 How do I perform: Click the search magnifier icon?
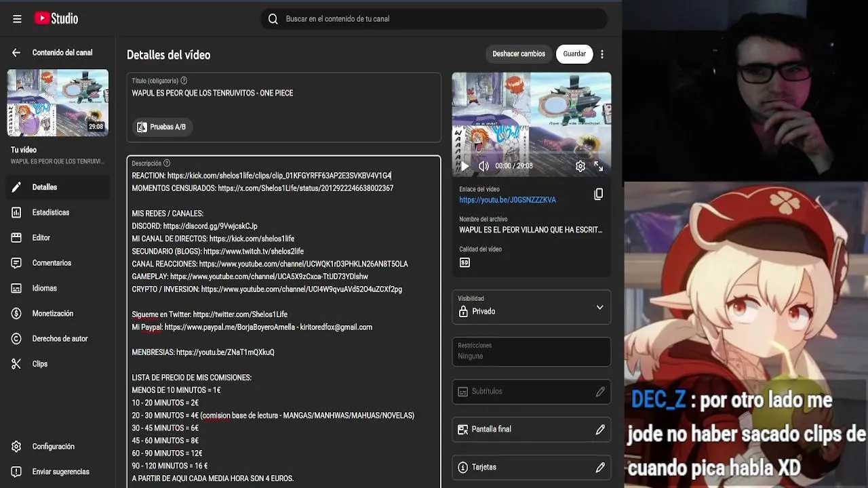273,19
